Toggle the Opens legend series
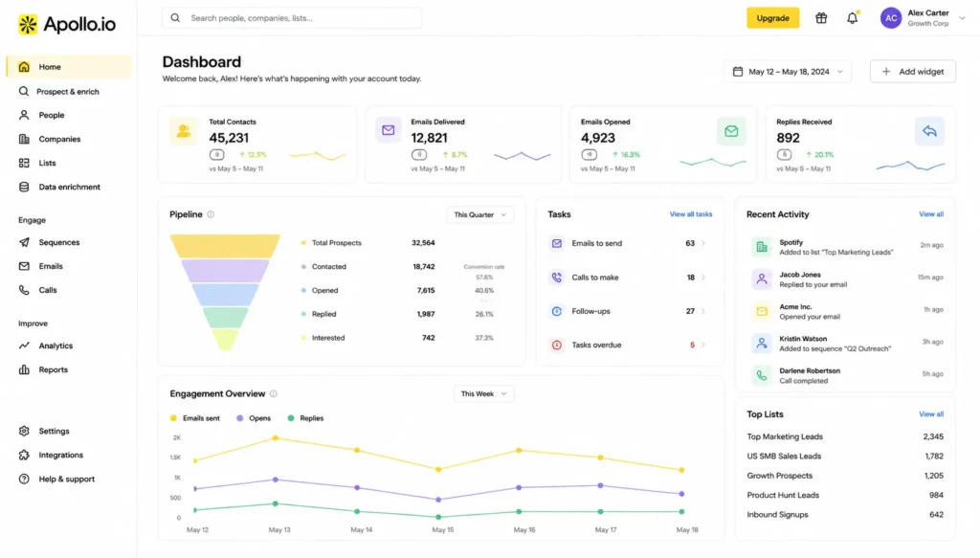This screenshot has width=980, height=558. coord(254,418)
